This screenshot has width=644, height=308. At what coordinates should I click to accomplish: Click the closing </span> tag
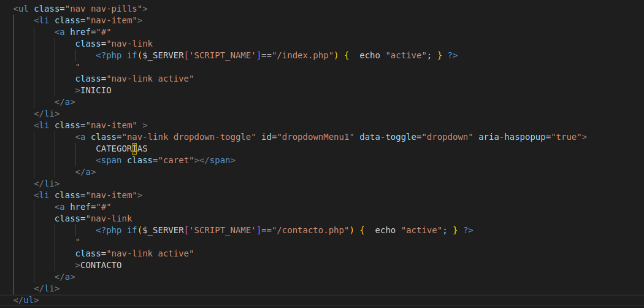pos(217,160)
